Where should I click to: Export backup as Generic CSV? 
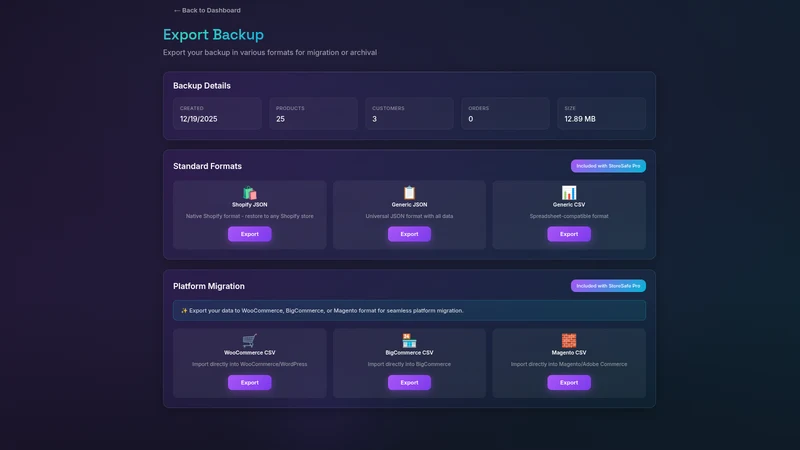coord(569,234)
